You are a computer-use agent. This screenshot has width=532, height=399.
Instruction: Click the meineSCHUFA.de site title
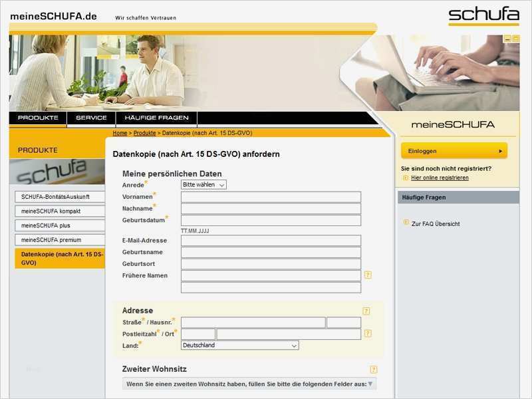point(53,16)
